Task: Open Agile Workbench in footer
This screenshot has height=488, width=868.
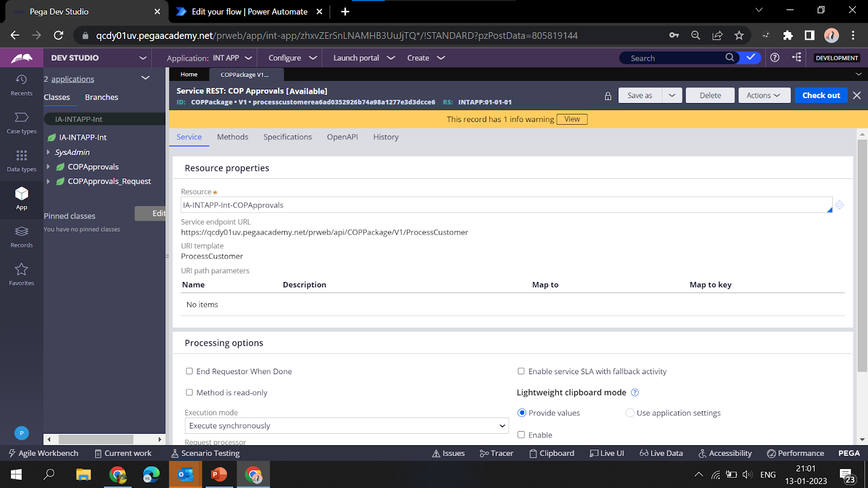Action: click(43, 453)
